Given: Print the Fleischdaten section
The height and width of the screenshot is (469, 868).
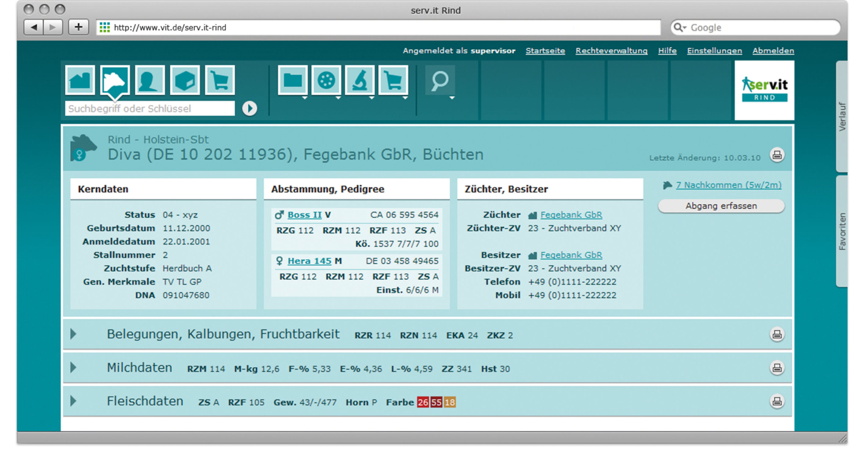Looking at the screenshot, I should [777, 401].
